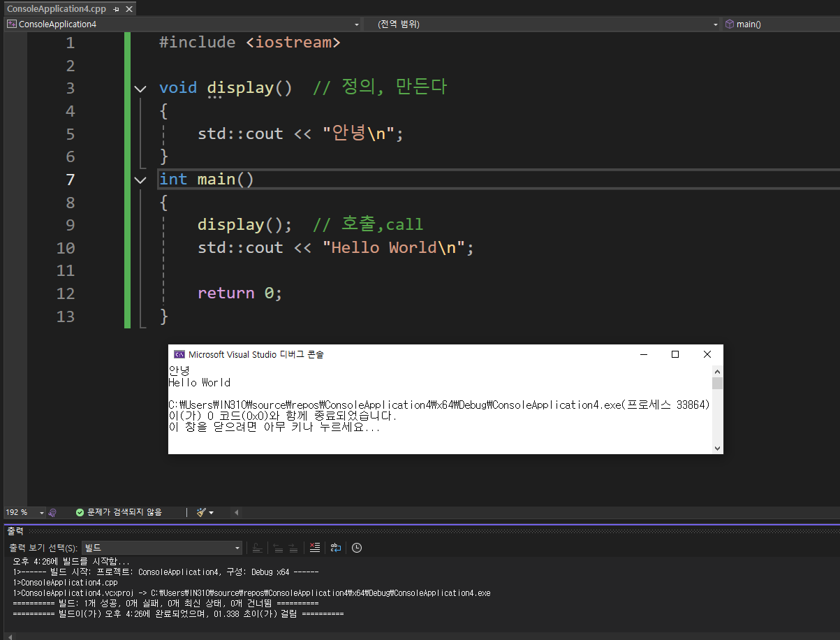Click the 1>ConsoleApplication4.cpp line in output
This screenshot has width=840, height=640.
tap(66, 582)
